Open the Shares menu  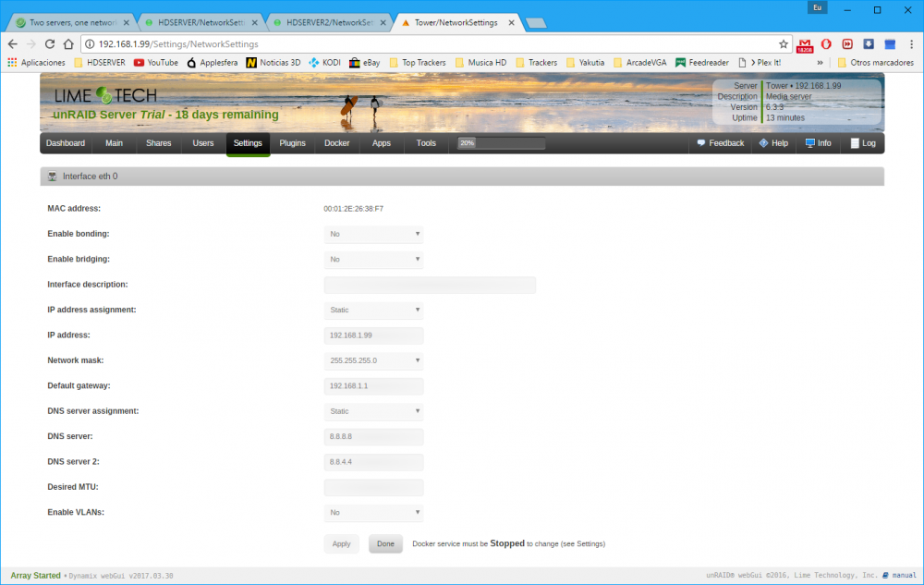159,143
